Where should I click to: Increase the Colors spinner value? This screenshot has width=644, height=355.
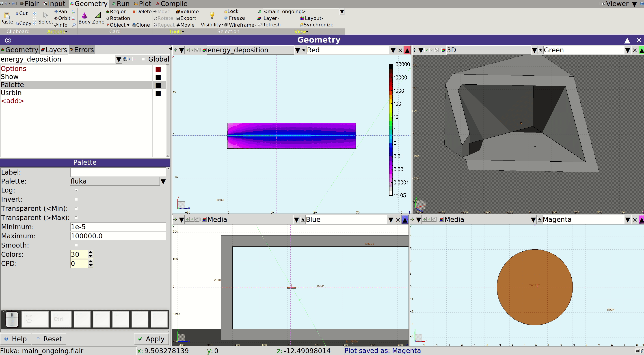pyautogui.click(x=91, y=252)
